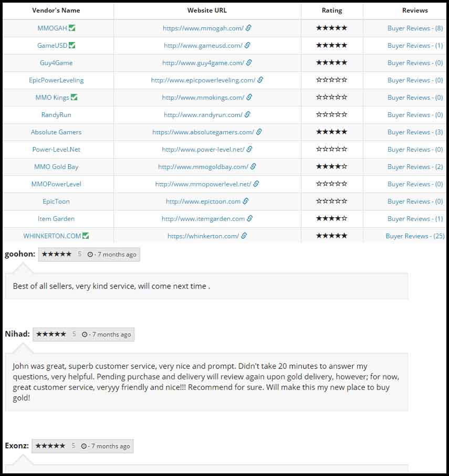This screenshot has height=476, width=449.
Task: Click the Vendor's Name column header
Action: [56, 10]
